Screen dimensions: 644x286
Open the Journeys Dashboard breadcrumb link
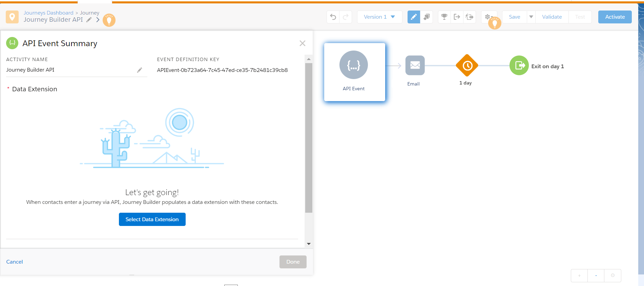[48, 13]
